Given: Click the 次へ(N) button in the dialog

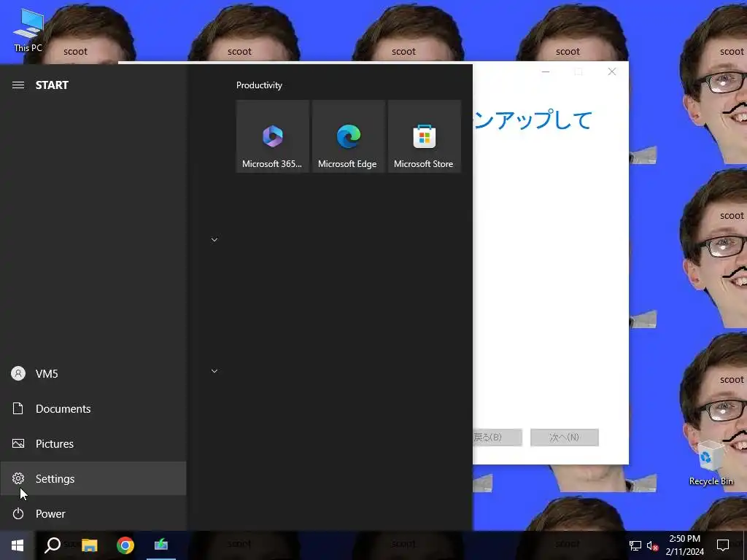Looking at the screenshot, I should coord(565,437).
